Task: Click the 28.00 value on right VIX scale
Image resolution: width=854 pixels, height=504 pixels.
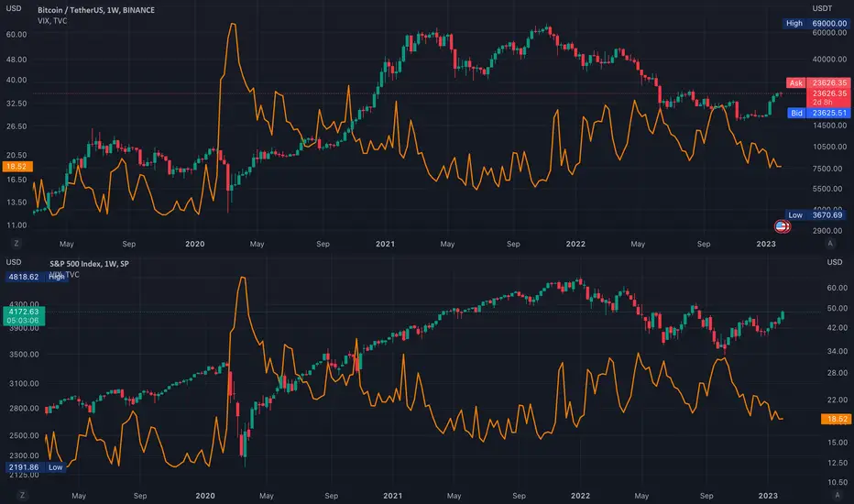Action: point(838,373)
